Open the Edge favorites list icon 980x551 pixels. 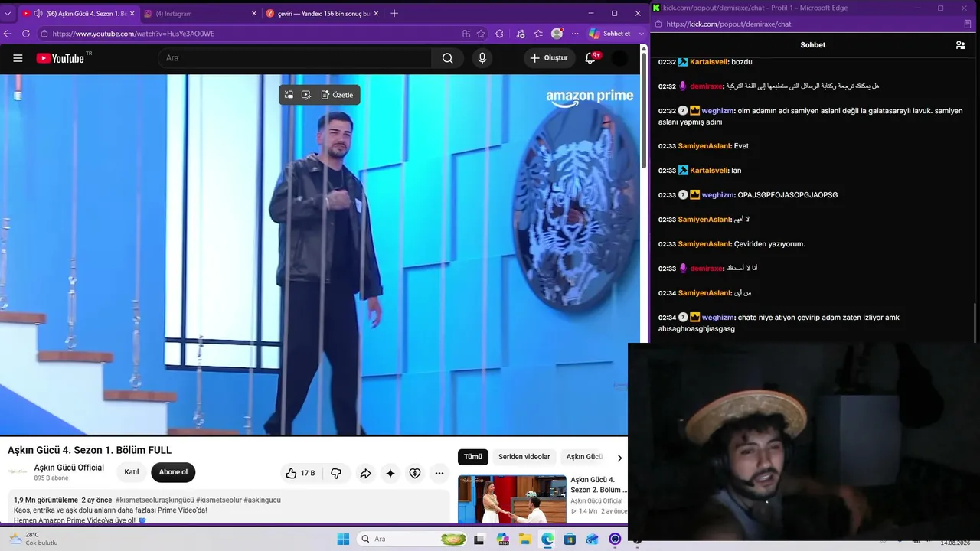click(538, 34)
